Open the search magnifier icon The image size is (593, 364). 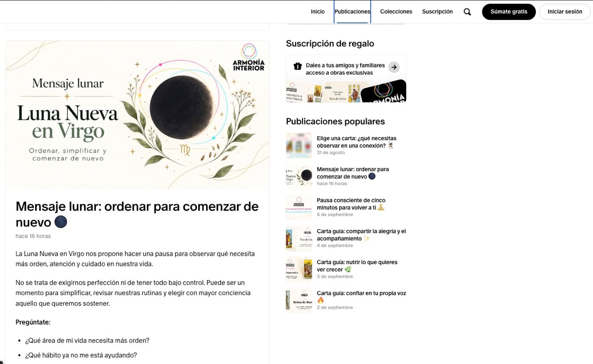(x=467, y=12)
